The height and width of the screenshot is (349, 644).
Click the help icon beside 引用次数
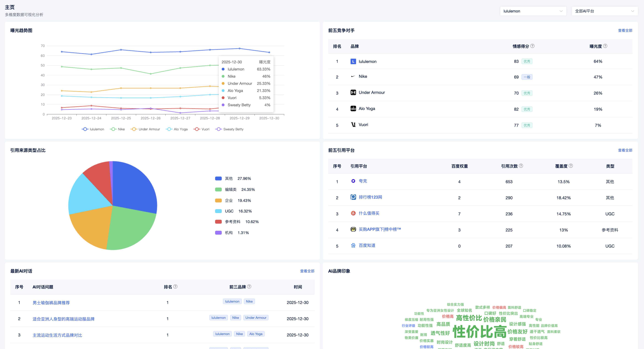tap(521, 166)
